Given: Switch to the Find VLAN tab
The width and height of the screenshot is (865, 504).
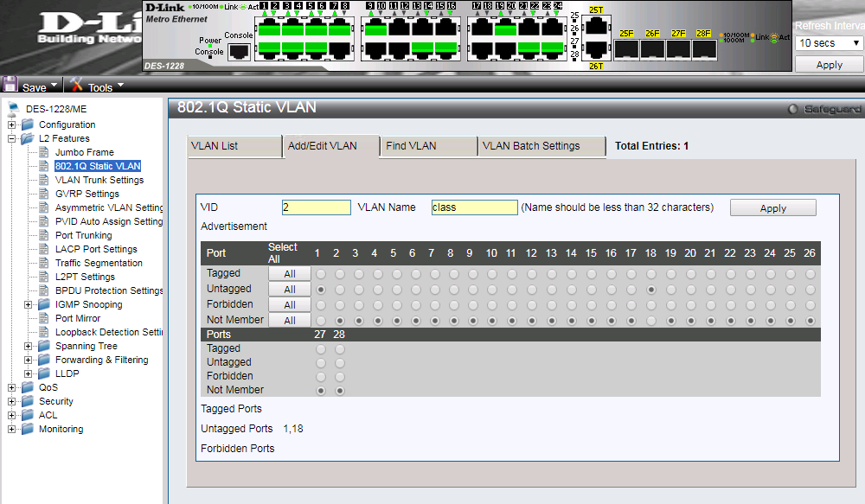Looking at the screenshot, I should (429, 146).
